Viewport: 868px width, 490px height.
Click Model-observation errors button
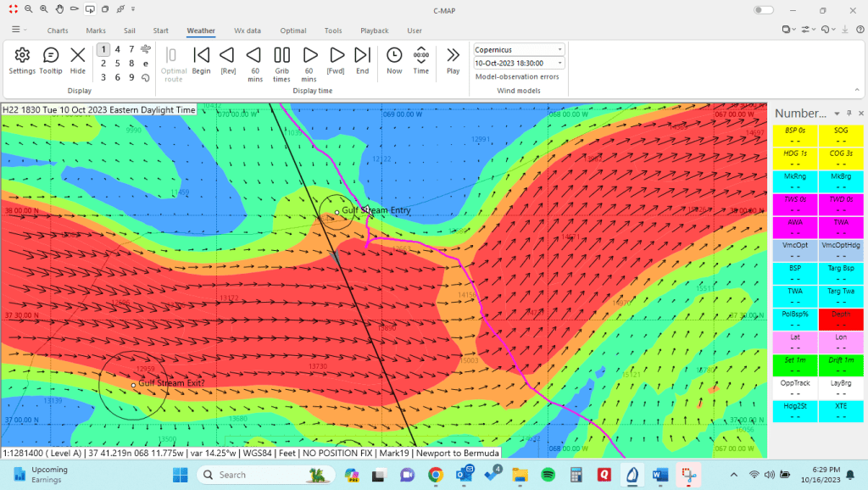point(518,78)
